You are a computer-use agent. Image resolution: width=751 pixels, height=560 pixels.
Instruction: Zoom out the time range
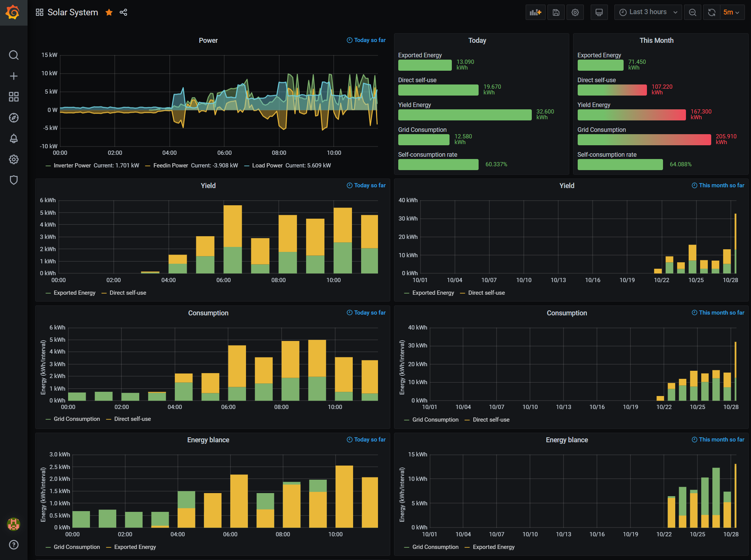[692, 12]
